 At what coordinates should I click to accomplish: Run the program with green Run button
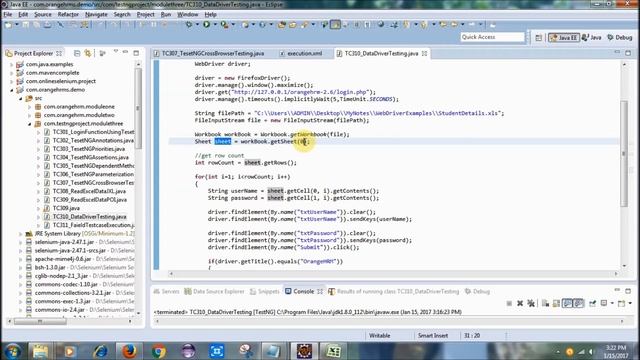coord(207,25)
